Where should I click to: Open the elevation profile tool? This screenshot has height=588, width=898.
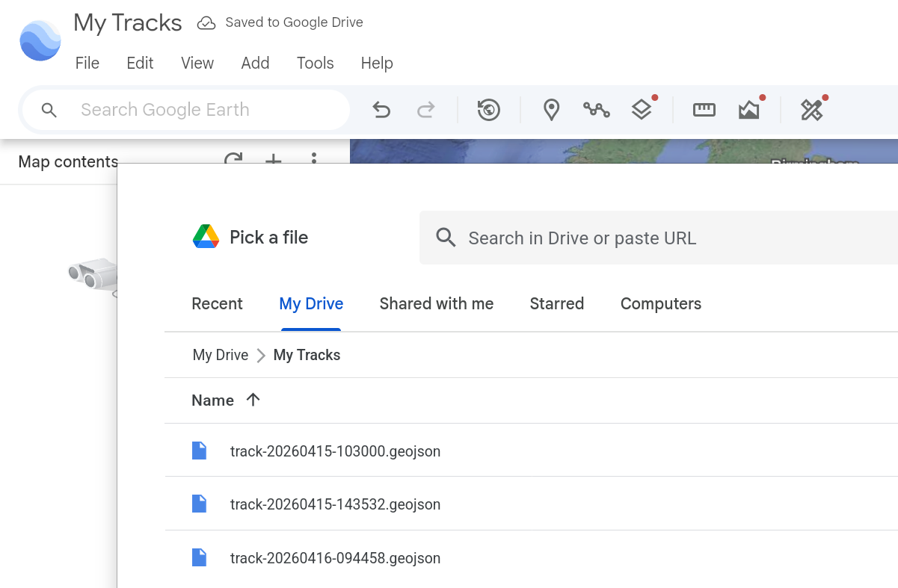749,111
